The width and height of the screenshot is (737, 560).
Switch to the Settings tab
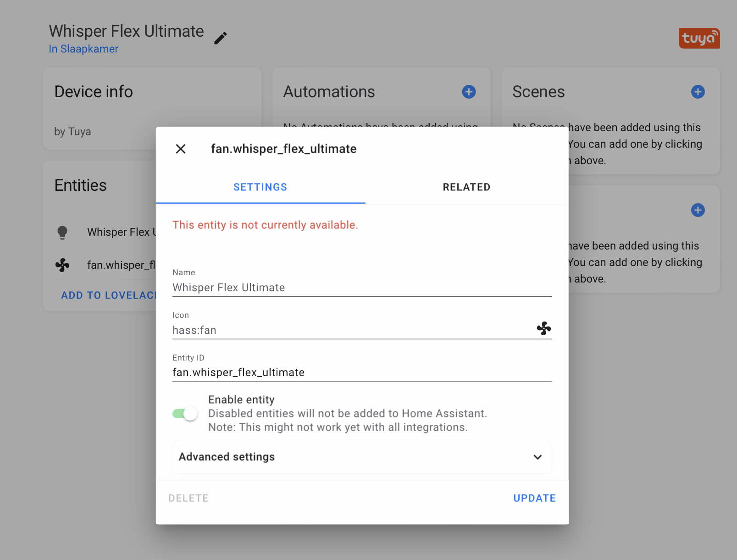click(x=260, y=187)
